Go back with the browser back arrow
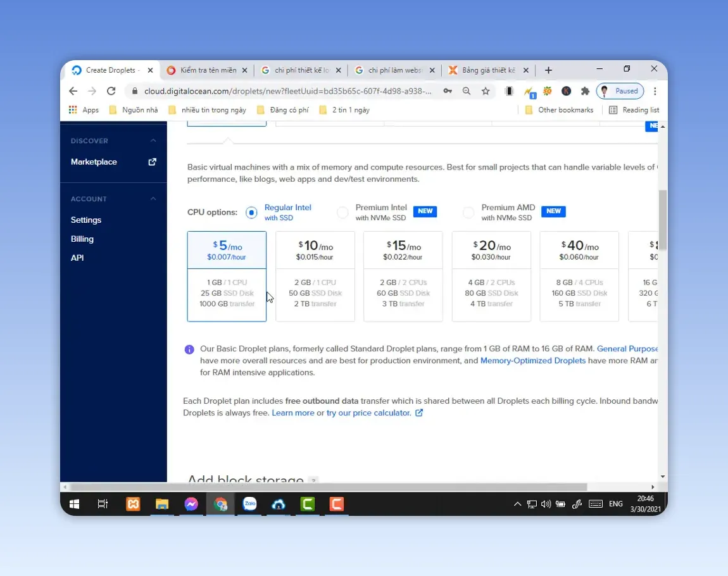The image size is (728, 576). 73,91
